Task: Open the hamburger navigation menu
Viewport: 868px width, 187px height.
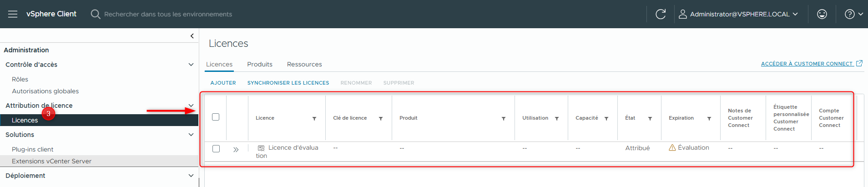Action: coord(13,14)
